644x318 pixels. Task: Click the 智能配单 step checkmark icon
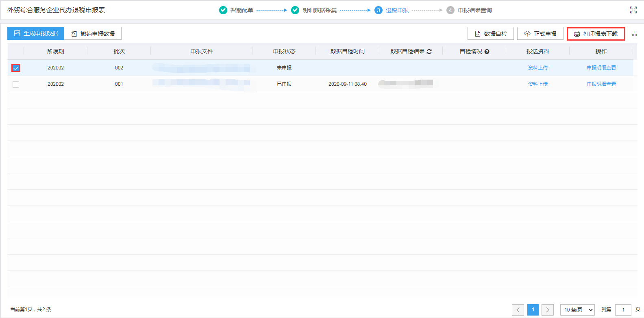tap(223, 10)
